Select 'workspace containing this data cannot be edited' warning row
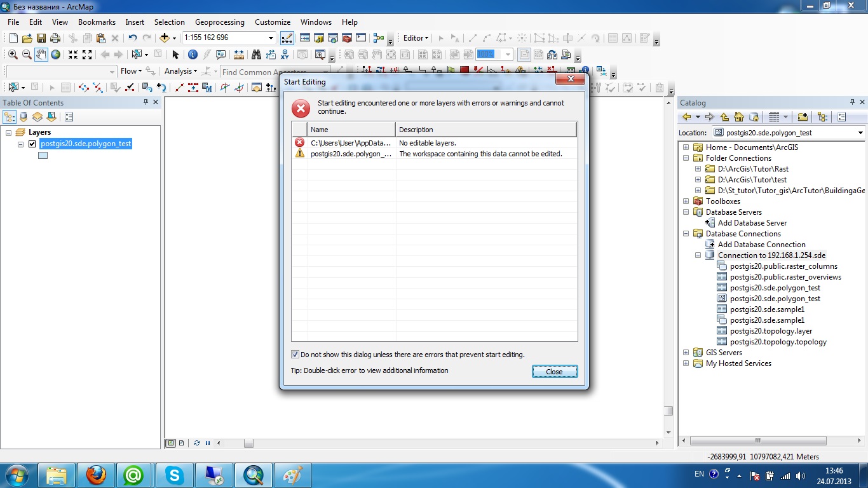The image size is (868, 488). pos(435,154)
